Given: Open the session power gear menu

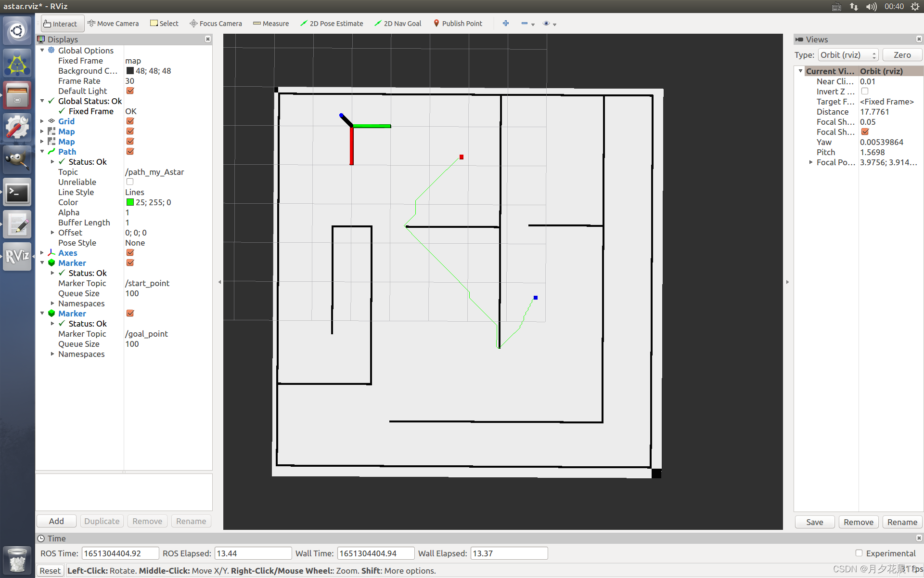Looking at the screenshot, I should coord(915,6).
